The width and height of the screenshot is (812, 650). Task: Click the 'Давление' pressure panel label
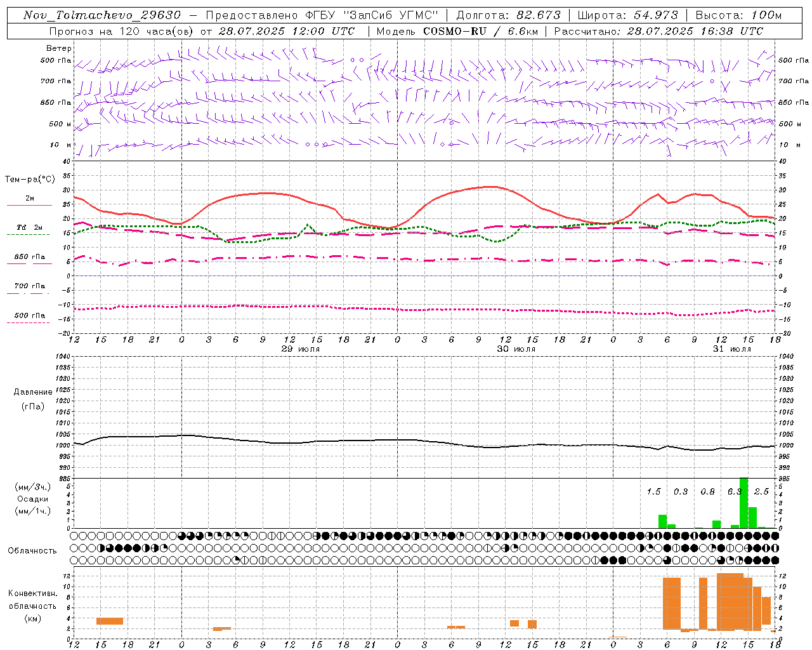[x=33, y=392]
